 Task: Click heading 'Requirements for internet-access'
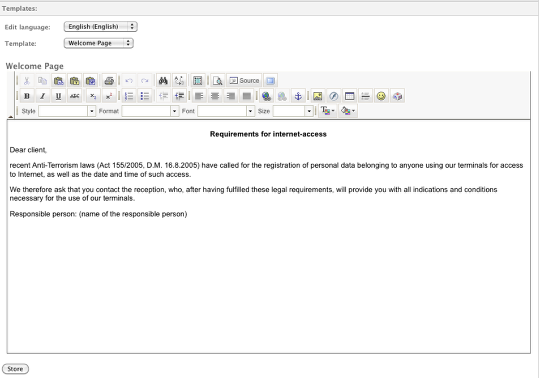coord(268,134)
